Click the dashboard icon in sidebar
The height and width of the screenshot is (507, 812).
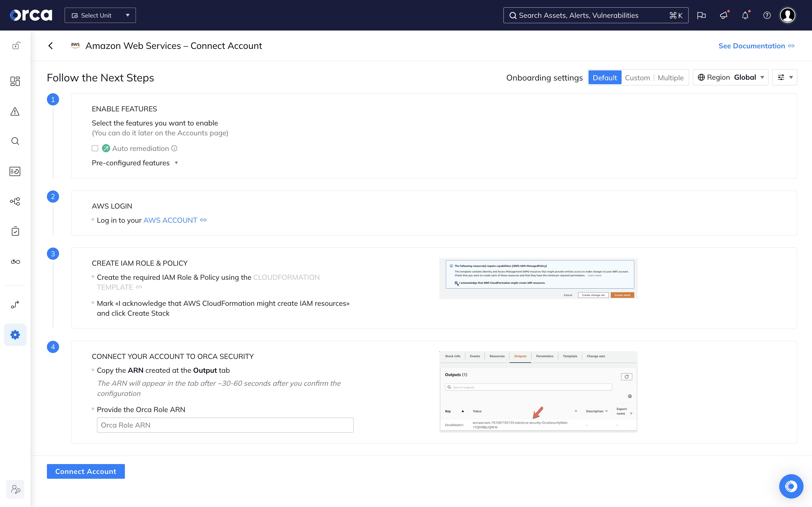(15, 81)
